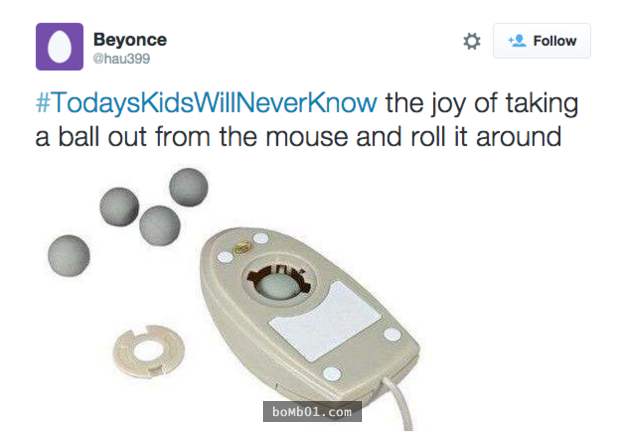Click the purple egg profile avatar
This screenshot has height=432, width=625.
tap(60, 47)
